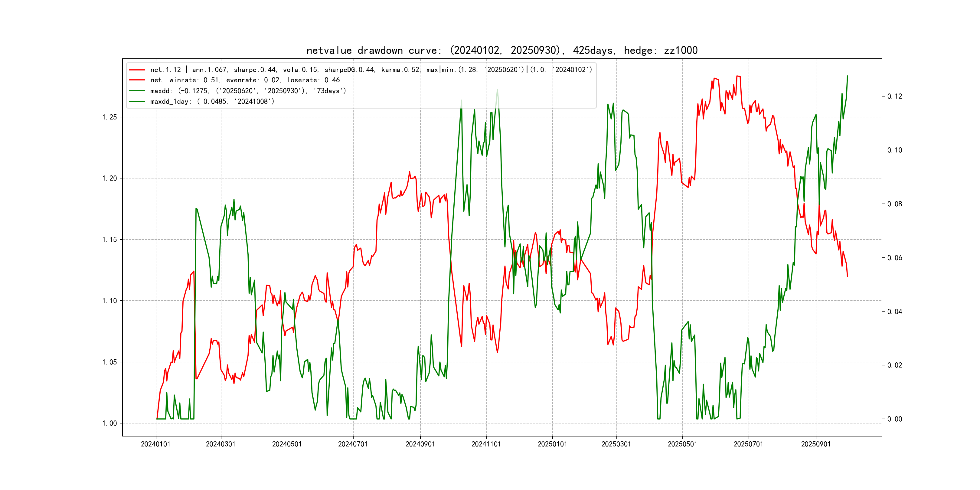This screenshot has width=980, height=490.
Task: Click the right y-axis tick label 0.06
Action: (894, 258)
